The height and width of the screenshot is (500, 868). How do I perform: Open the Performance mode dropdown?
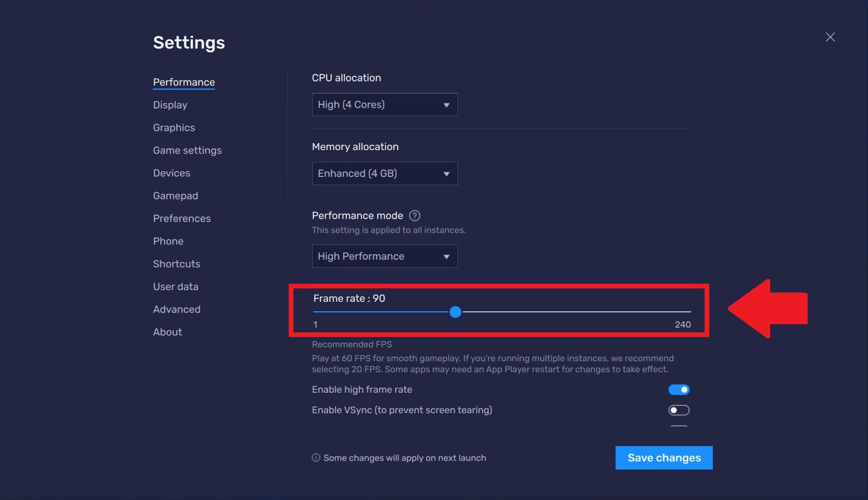point(384,256)
